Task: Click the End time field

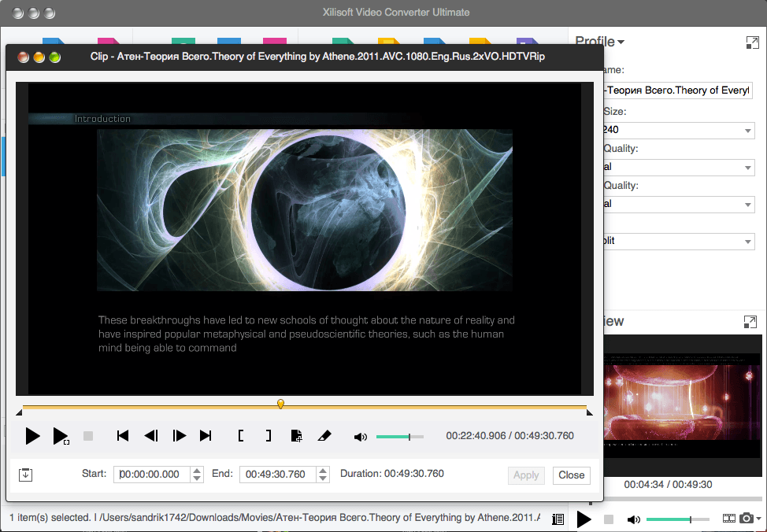Action: coord(277,475)
